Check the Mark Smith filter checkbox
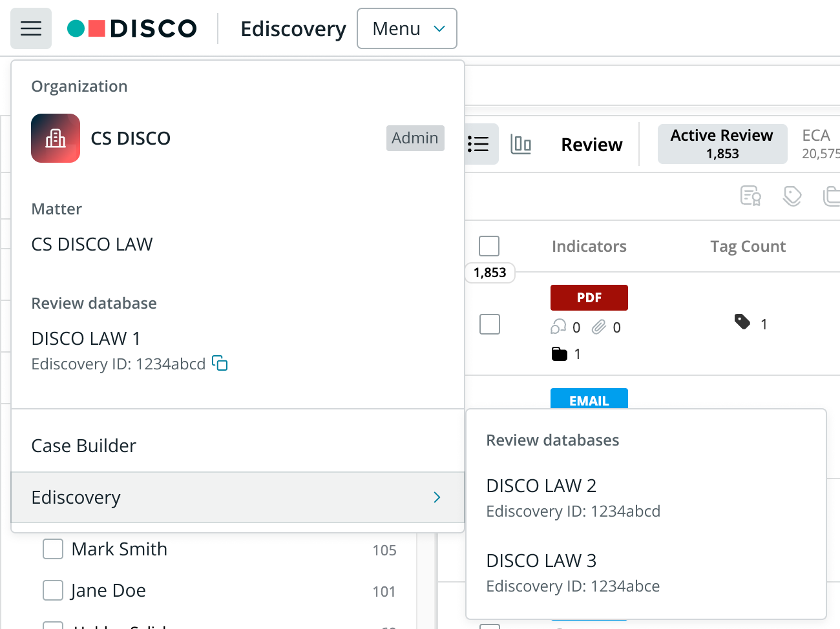 (x=53, y=549)
